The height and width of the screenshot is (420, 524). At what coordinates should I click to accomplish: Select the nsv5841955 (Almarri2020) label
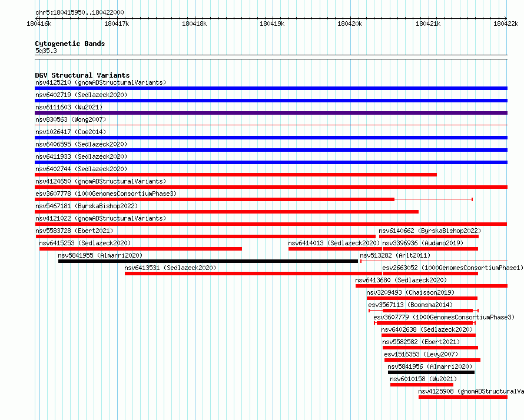(100, 255)
